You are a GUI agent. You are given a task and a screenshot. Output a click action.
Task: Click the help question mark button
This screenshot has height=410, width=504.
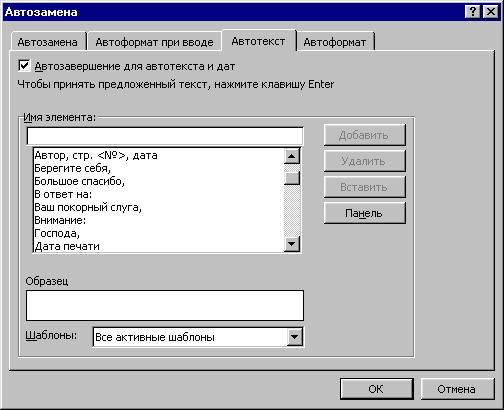pyautogui.click(x=472, y=12)
